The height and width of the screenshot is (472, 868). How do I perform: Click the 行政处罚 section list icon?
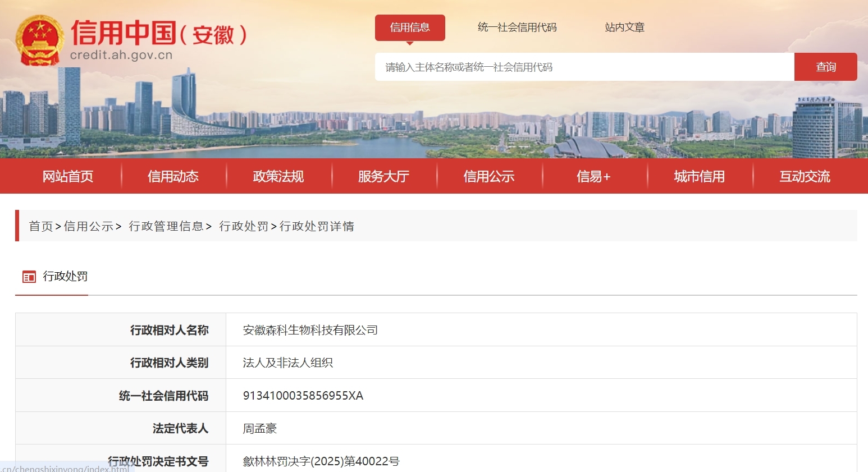click(29, 277)
